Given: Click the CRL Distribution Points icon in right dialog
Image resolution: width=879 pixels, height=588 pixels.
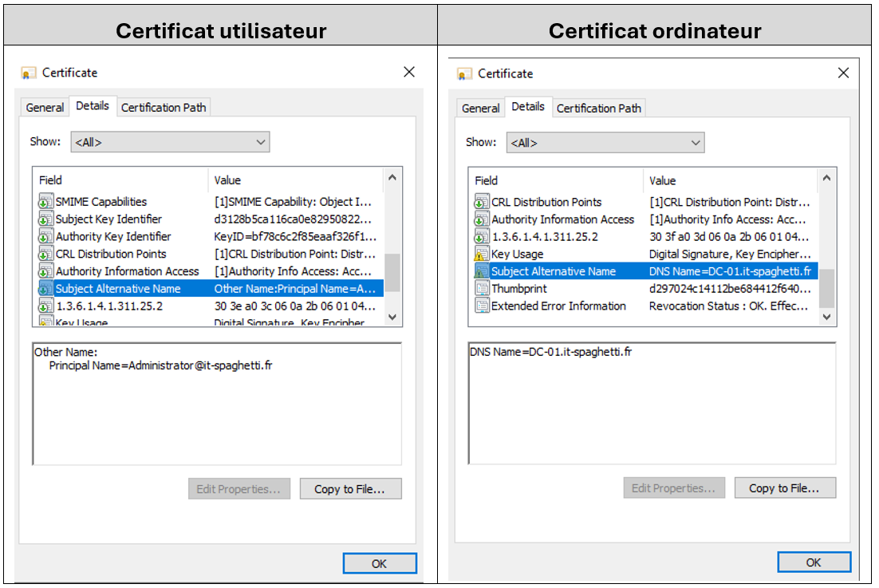Looking at the screenshot, I should [x=481, y=203].
